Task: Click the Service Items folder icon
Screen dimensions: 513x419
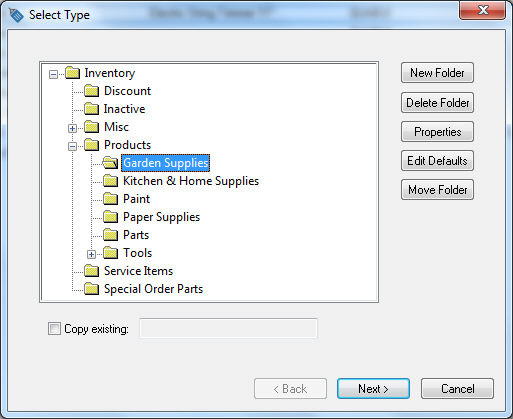Action: [x=91, y=271]
